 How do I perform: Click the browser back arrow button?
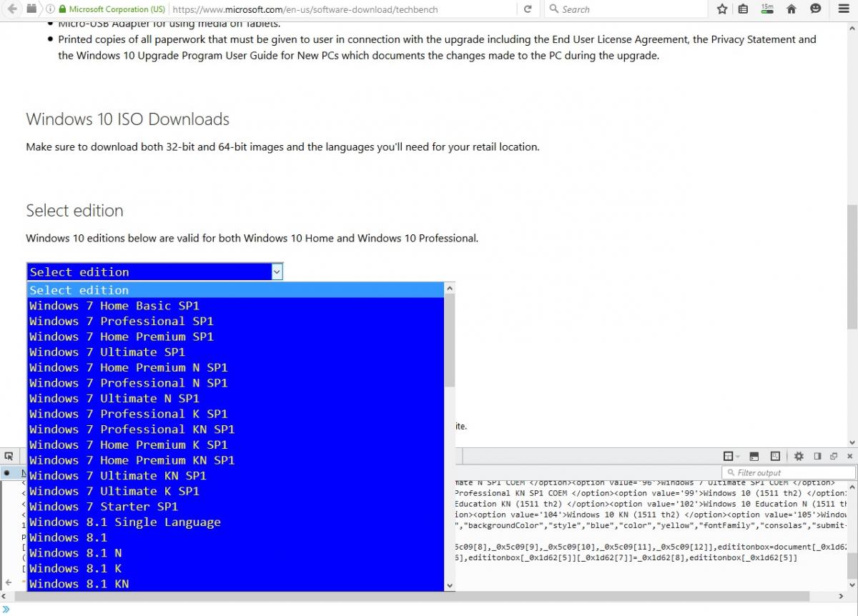point(11,9)
